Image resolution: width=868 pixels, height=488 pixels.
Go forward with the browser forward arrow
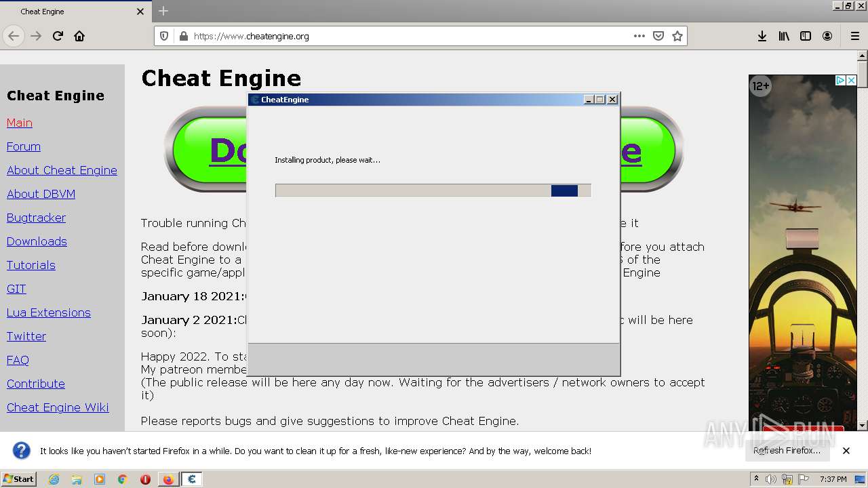pos(36,36)
